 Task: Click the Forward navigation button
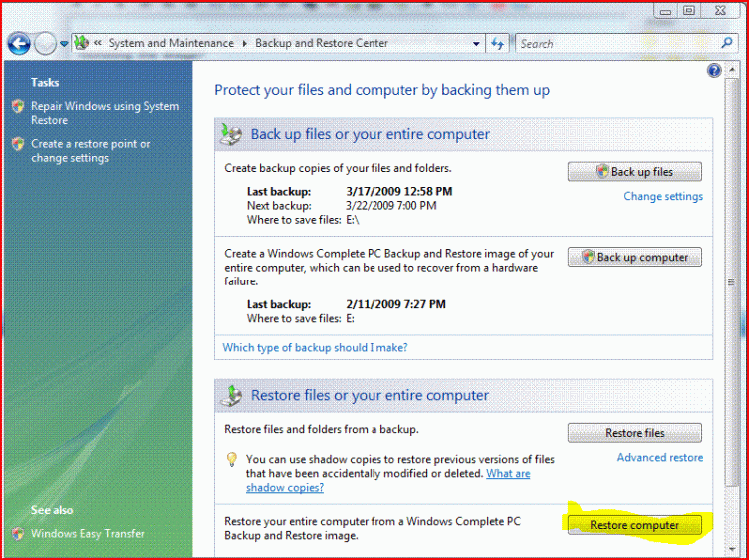click(x=45, y=44)
